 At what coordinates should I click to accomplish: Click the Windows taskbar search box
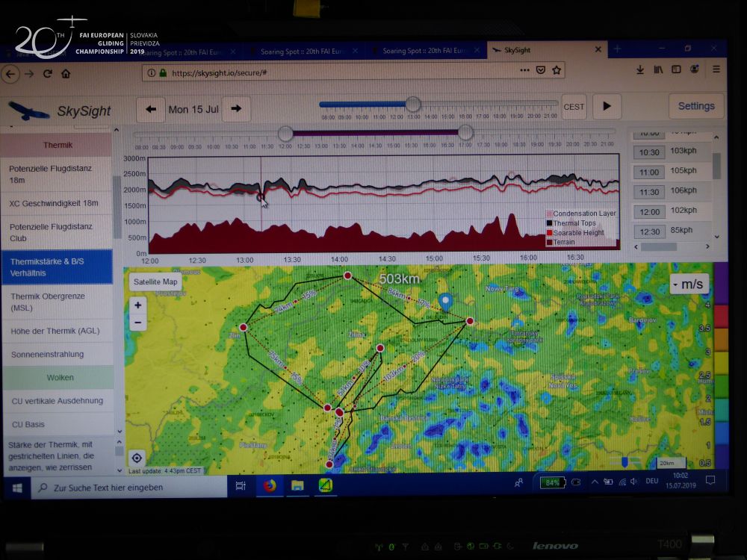128,488
